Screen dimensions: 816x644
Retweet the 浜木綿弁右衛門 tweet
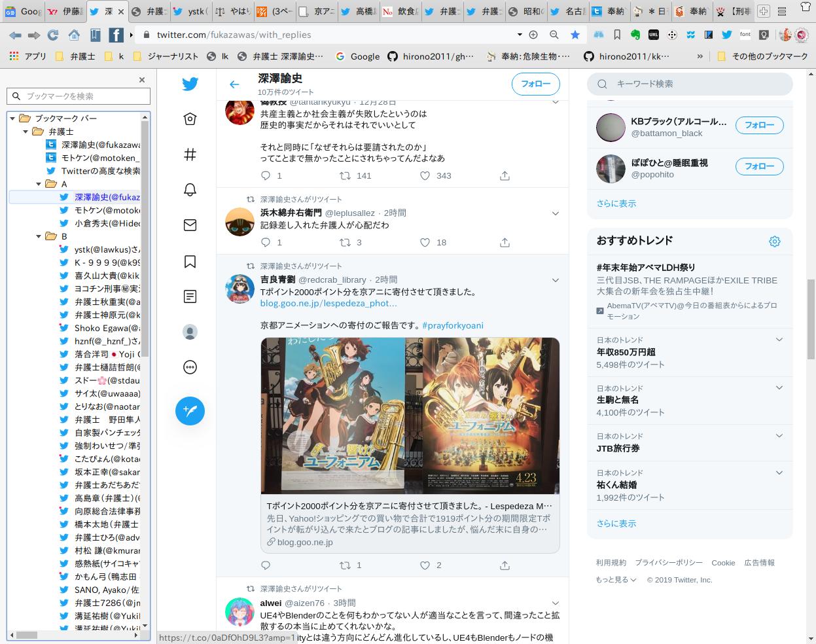[345, 242]
